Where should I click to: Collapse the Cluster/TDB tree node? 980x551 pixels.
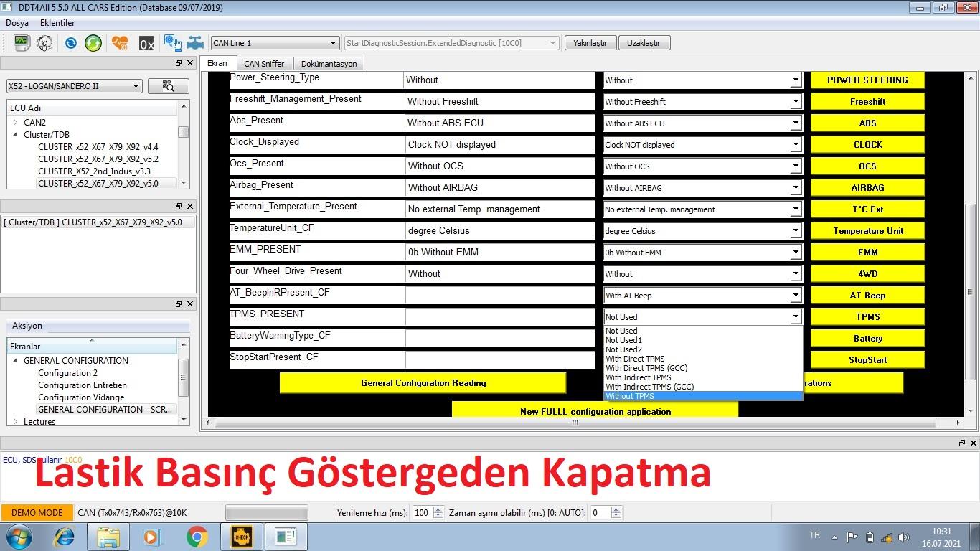point(16,135)
